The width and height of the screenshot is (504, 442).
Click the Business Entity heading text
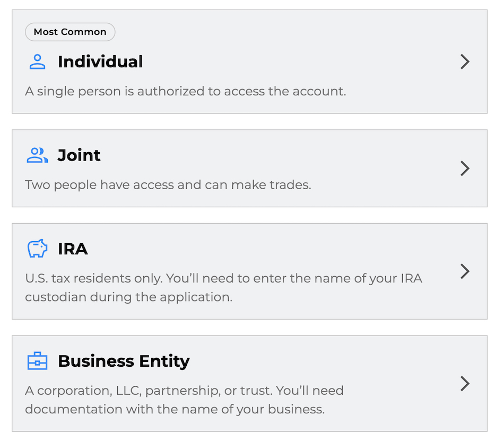[x=124, y=361]
